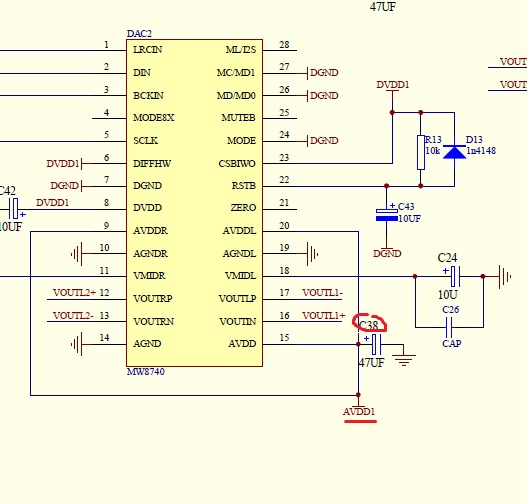Viewport: 527px width, 504px height.
Task: Click the VOUTL2+ net label
Action: point(74,293)
